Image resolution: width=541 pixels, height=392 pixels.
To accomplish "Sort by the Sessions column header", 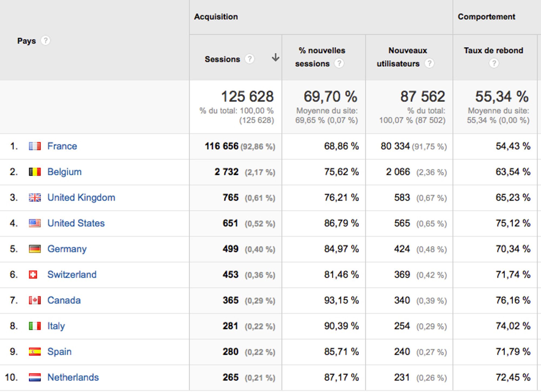I will [222, 59].
